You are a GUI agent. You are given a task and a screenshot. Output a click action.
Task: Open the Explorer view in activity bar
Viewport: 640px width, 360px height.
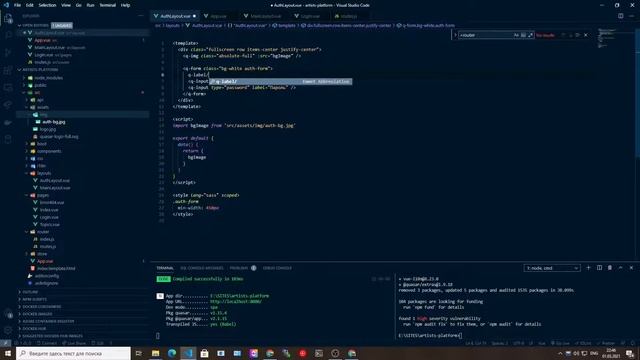pos(8,18)
